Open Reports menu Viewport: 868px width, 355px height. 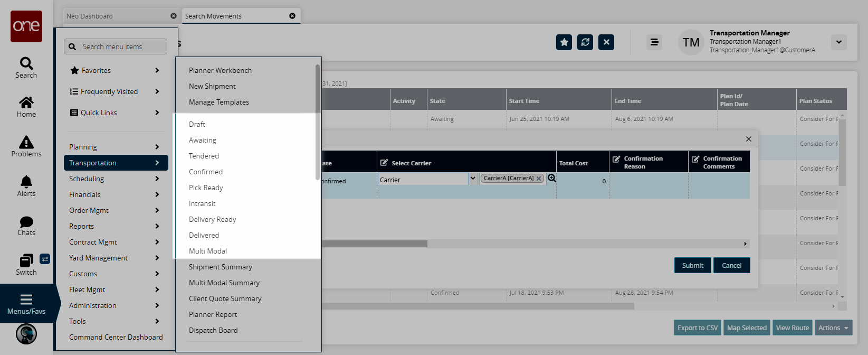116,226
